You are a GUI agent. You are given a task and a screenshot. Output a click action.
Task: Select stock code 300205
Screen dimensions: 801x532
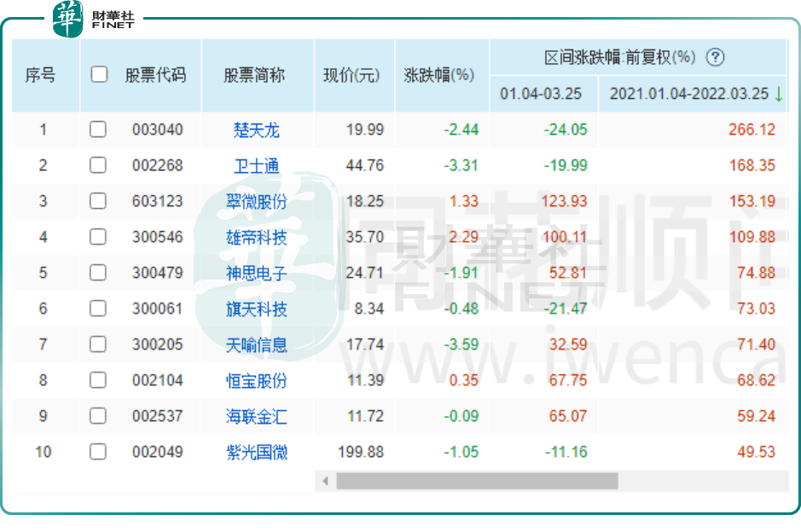[157, 344]
